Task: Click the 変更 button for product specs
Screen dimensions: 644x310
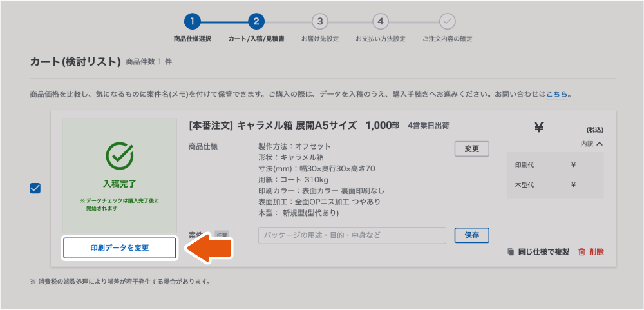Action: (x=472, y=149)
